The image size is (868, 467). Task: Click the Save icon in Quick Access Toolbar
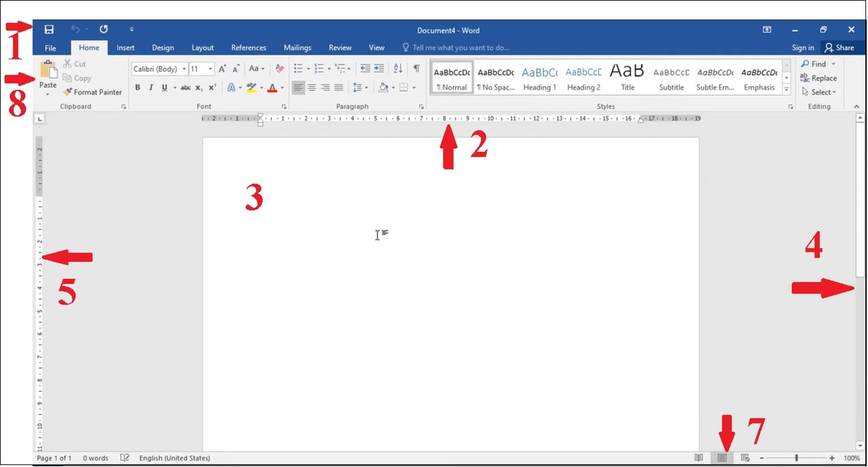pos(49,30)
